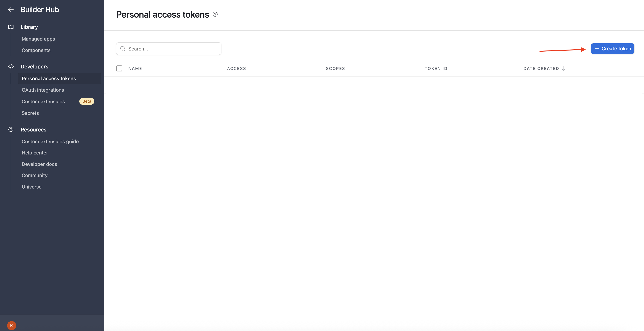Viewport: 644px width, 331px height.
Task: Open the Components library page
Action: [x=36, y=50]
